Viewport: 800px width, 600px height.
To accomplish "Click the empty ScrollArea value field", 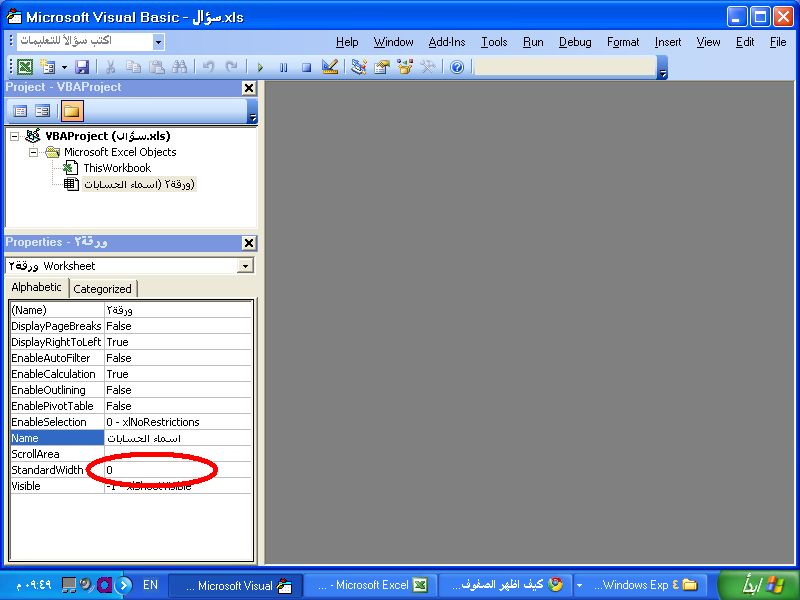I will (178, 454).
